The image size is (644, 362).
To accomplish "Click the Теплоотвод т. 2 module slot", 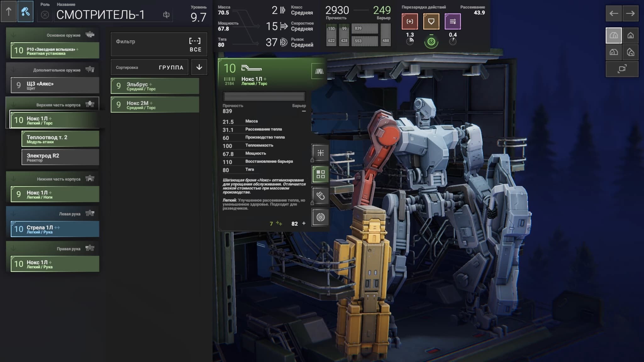I will [60, 139].
